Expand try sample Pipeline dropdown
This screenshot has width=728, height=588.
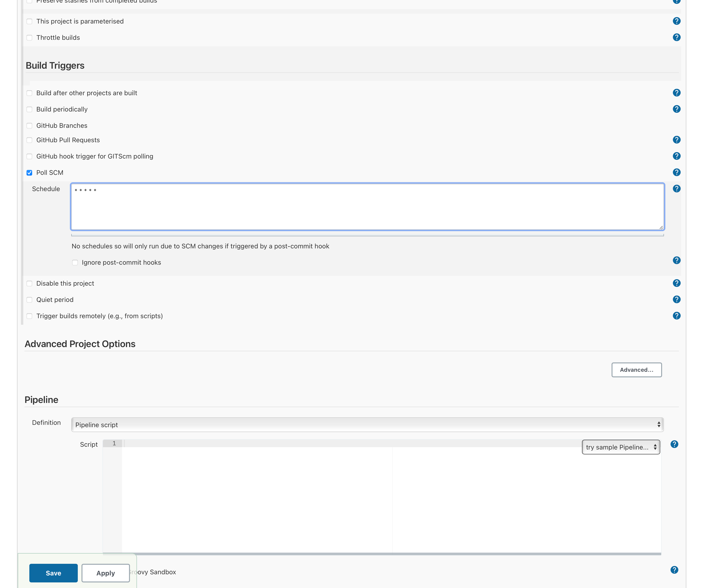[621, 447]
